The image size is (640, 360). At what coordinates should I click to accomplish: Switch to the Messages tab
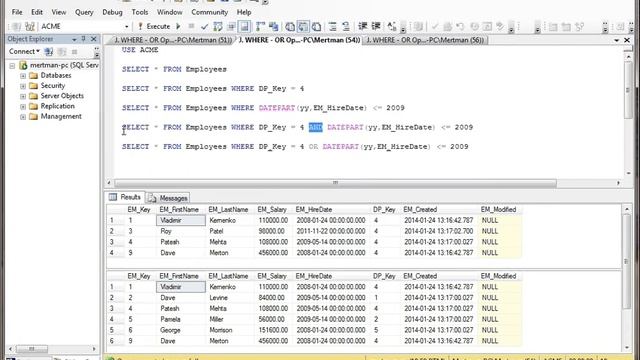coord(169,198)
